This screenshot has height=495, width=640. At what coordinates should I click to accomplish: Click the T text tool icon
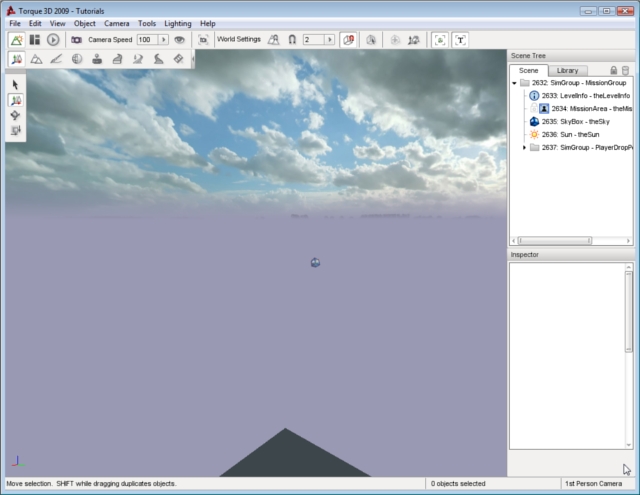[x=460, y=40]
